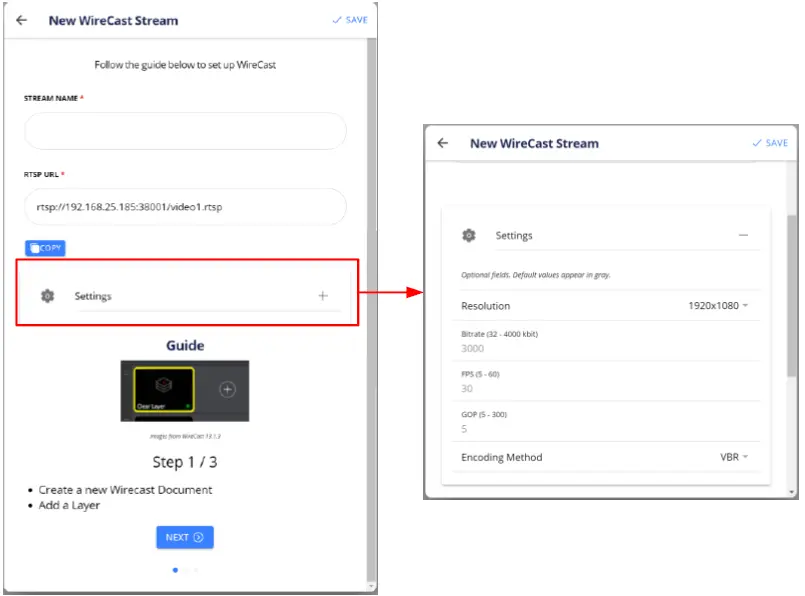
Task: Go back using the left panel arrow
Action: 22,20
